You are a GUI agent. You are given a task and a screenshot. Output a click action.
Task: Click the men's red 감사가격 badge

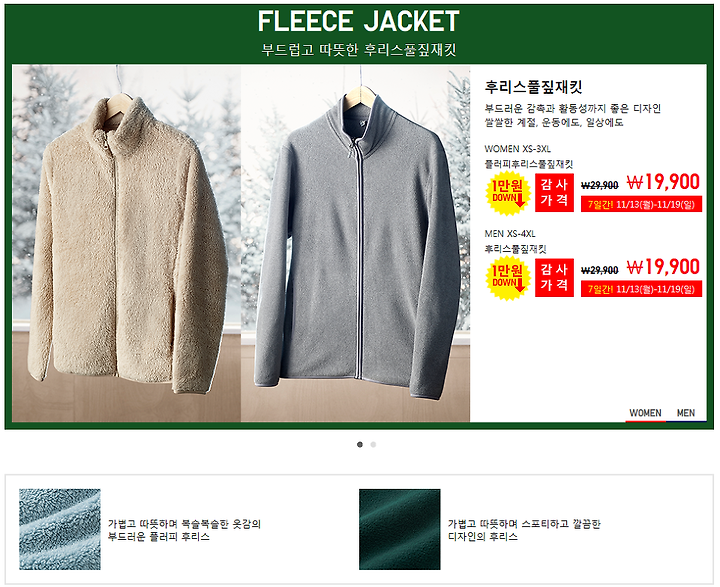point(554,277)
